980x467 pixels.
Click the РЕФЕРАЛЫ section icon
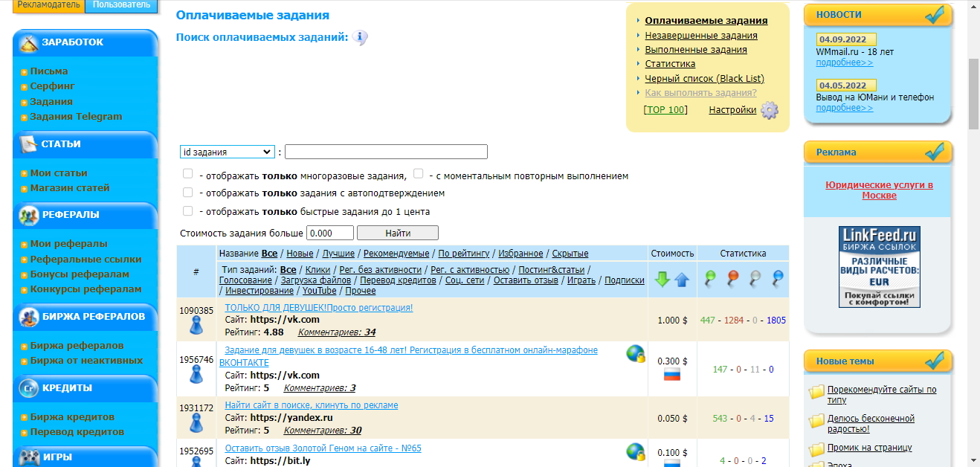tap(29, 216)
